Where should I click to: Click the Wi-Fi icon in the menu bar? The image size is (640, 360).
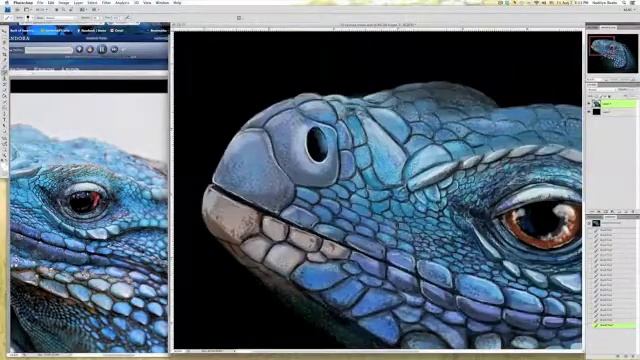[537, 3]
